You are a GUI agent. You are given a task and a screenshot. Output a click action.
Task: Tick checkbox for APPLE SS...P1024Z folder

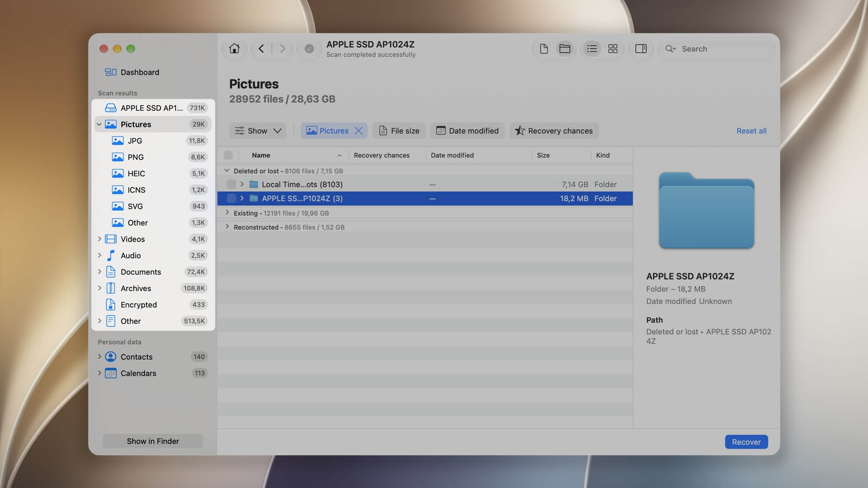231,198
